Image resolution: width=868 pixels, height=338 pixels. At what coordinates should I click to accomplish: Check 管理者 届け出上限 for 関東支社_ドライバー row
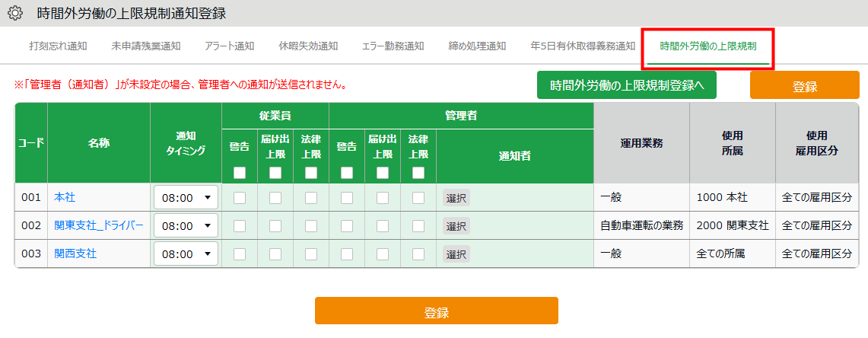coord(383,225)
